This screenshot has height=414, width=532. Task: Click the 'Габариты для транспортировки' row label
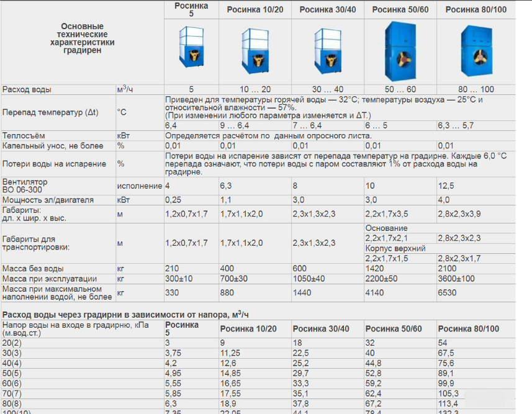click(x=36, y=243)
